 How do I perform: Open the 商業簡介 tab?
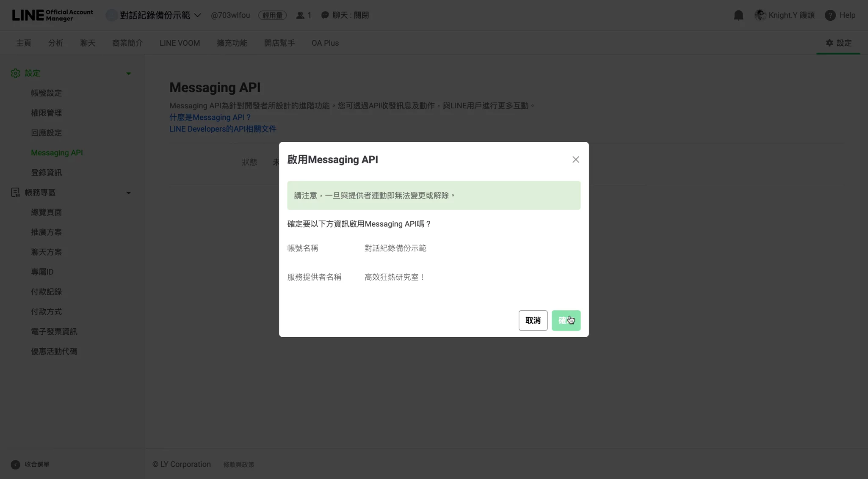127,43
